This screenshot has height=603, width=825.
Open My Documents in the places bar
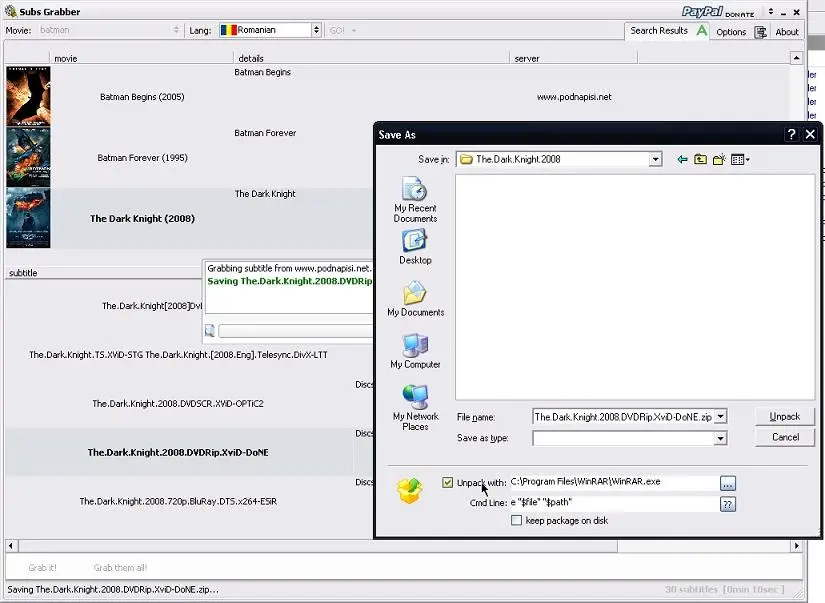pyautogui.click(x=415, y=299)
